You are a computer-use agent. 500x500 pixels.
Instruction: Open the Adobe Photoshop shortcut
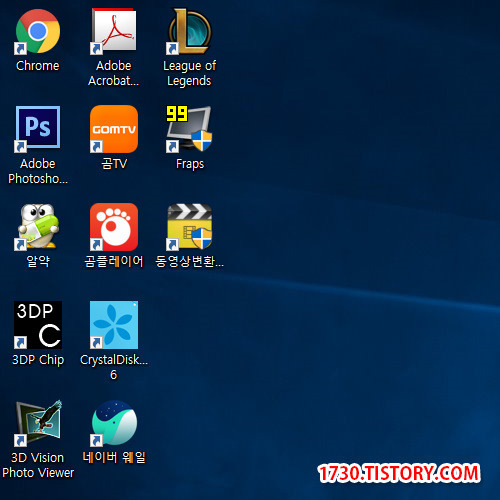tap(38, 129)
